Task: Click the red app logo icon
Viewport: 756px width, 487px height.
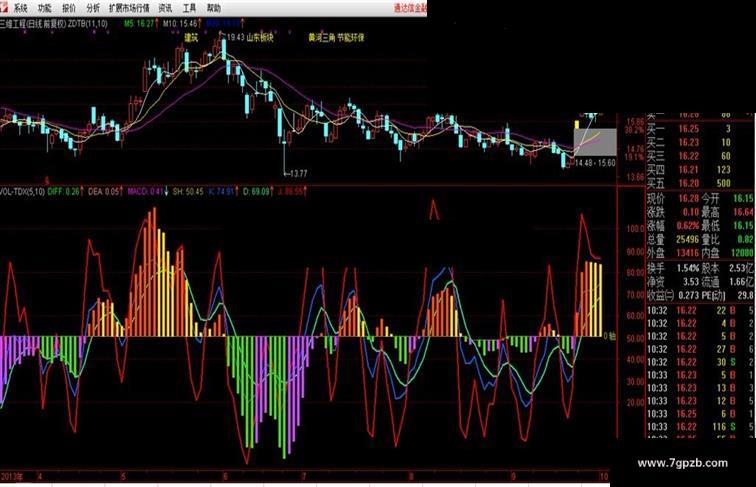Action: 4,7
